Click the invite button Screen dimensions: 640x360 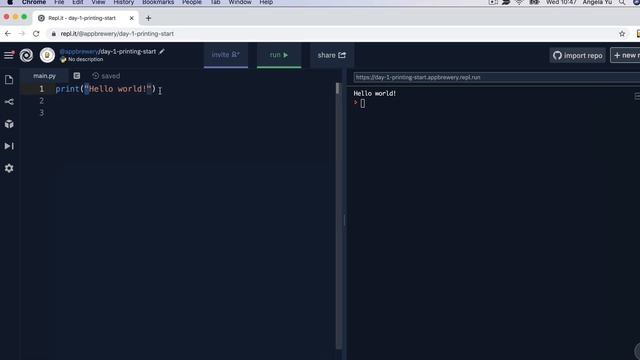pyautogui.click(x=226, y=55)
